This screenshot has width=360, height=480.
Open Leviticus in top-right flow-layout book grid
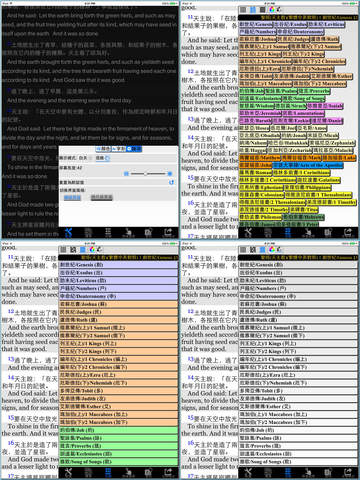pos(326,25)
